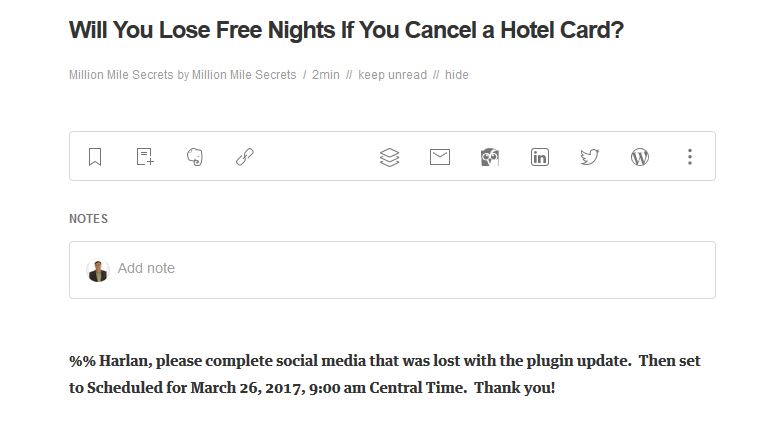Click the Add note input field

pos(392,269)
